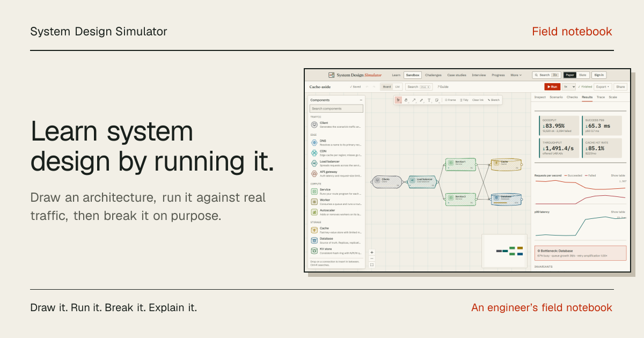Screen dimensions: 644x338
Task: Pick the Service component icon
Action: click(x=314, y=191)
